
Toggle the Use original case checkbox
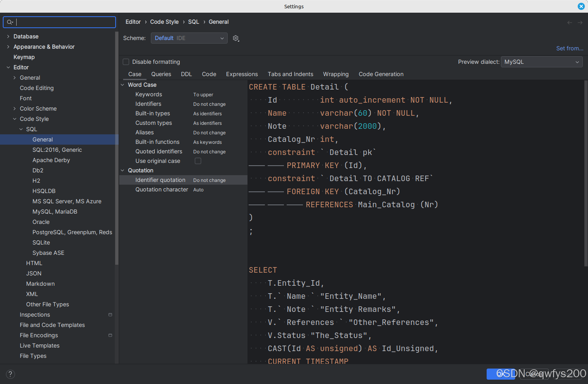coord(198,161)
